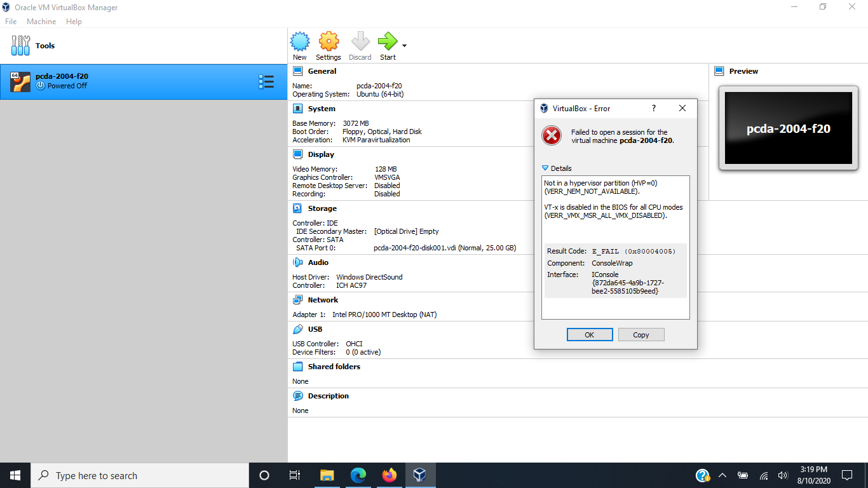Select the Tools icon in sidebar

[20, 46]
